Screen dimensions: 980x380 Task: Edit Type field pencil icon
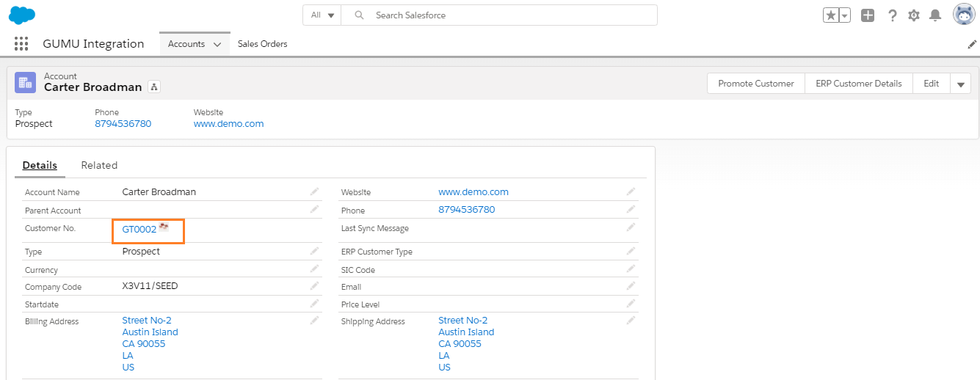point(314,251)
